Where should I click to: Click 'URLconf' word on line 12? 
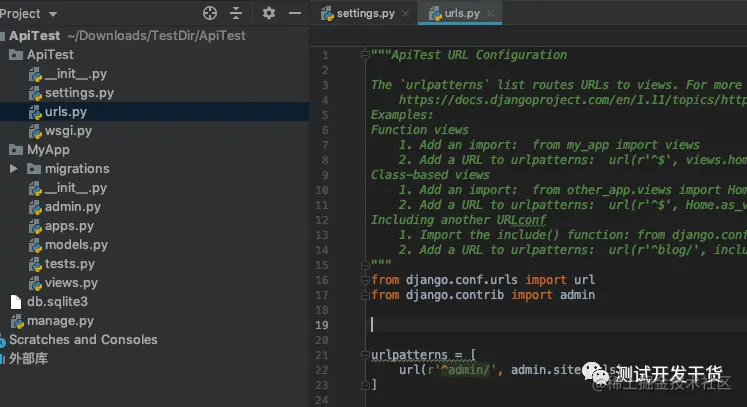pos(521,220)
